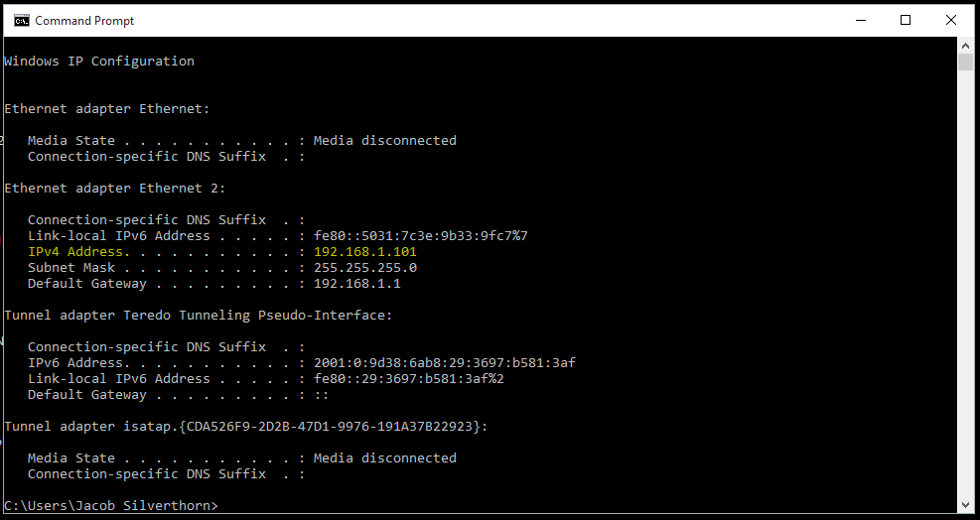
Task: Click the Subnet Mask value 255.255.255.0
Action: [364, 268]
